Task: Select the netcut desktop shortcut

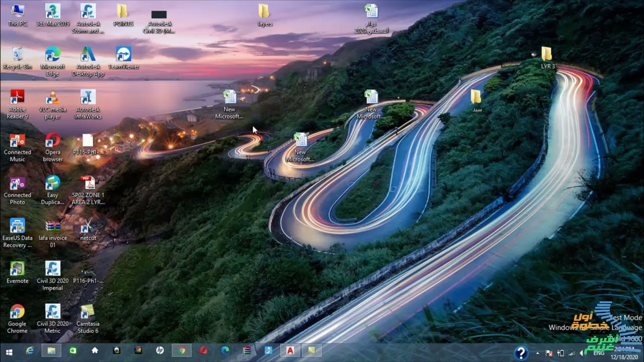Action: 88,229
